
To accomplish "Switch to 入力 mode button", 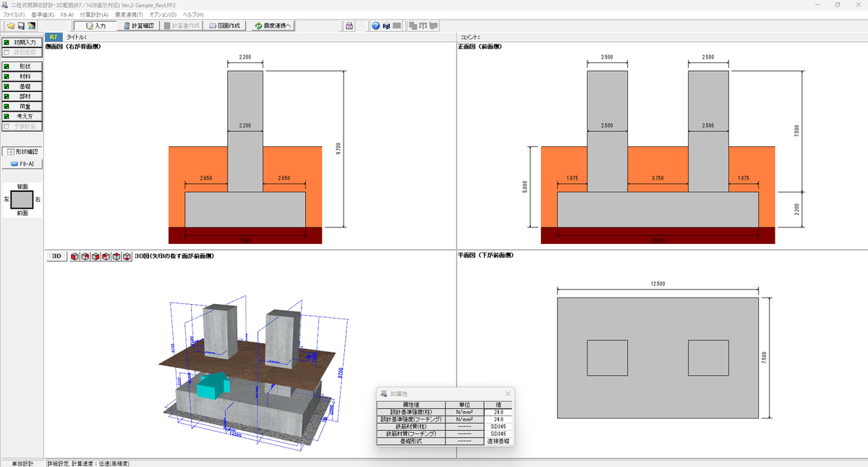I will click(x=94, y=26).
